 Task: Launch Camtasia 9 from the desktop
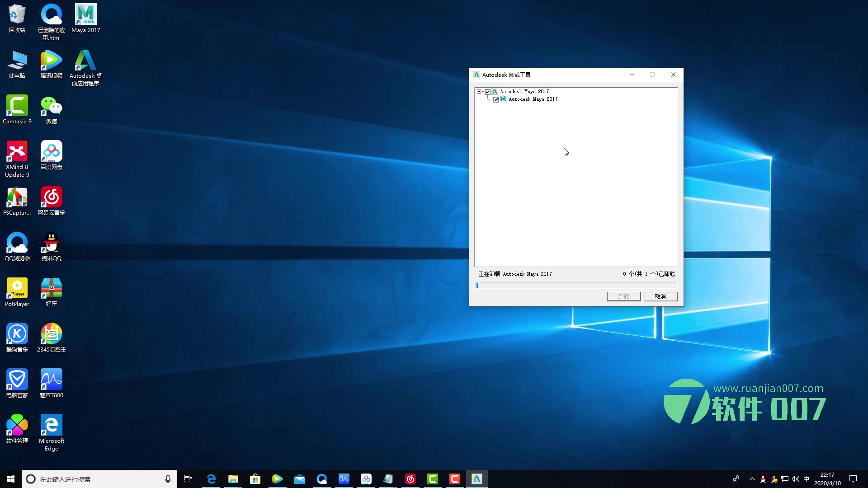(17, 110)
